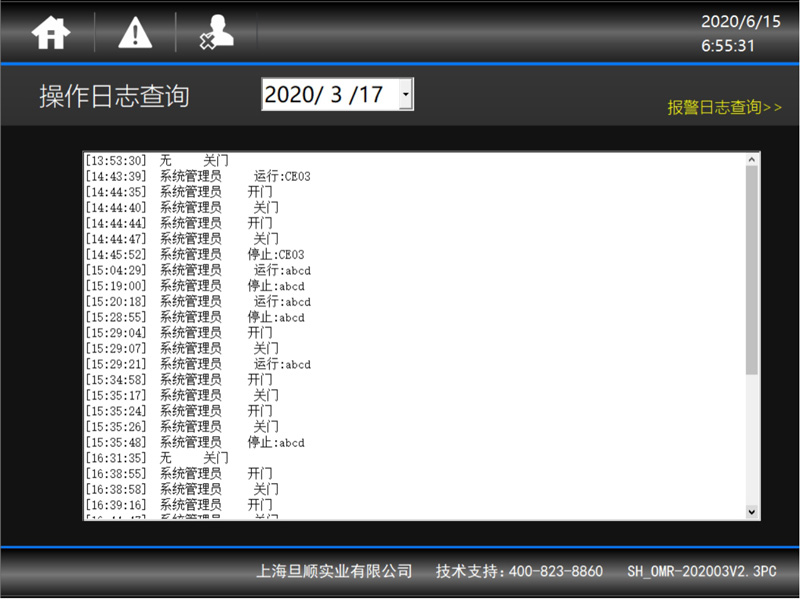Screen dimensions: 800x600
Task: Select the year 2020 in date field
Action: [x=288, y=95]
